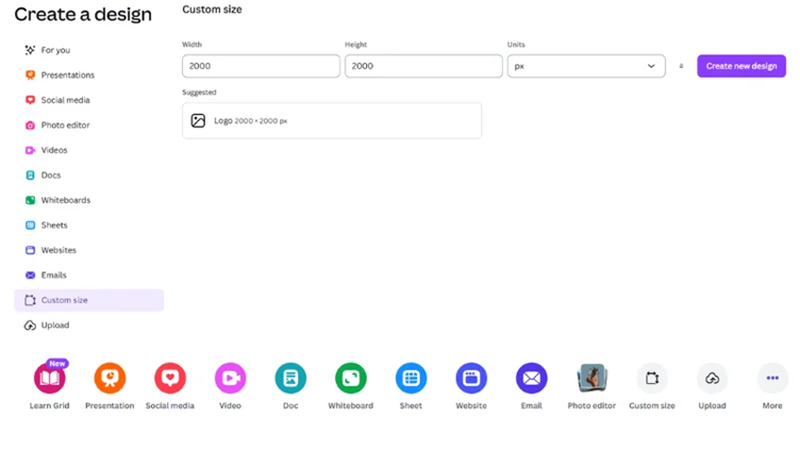Click the teal Doc icon
This screenshot has width=800, height=450.
click(290, 378)
